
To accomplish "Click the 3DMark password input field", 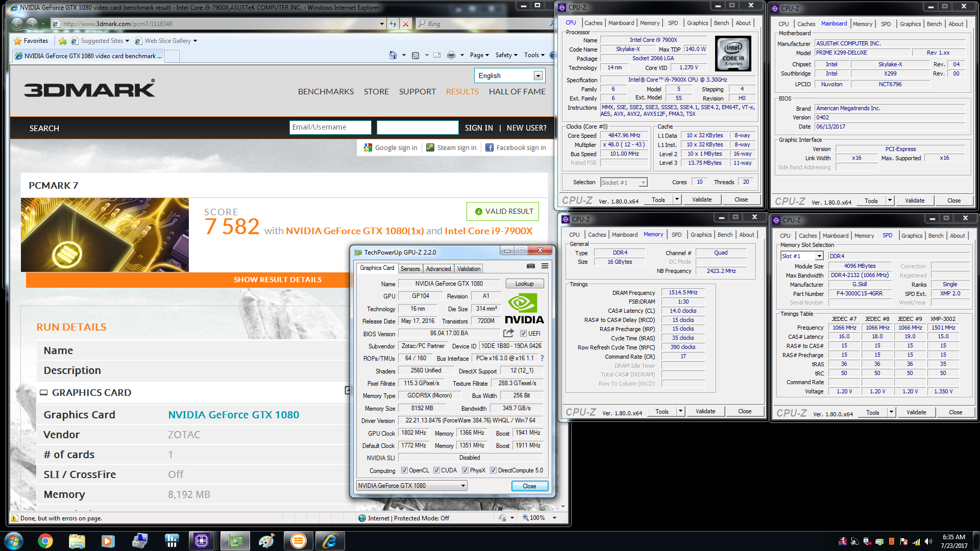I will [x=418, y=128].
